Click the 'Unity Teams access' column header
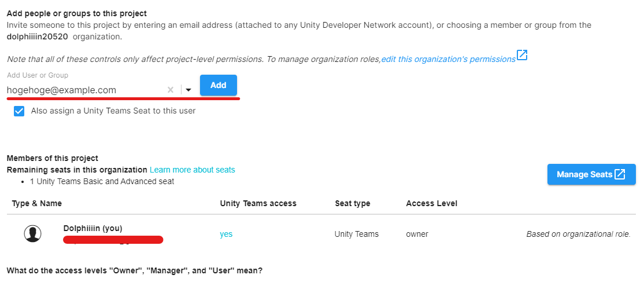Screen dimensions: 644x282 click(x=258, y=203)
